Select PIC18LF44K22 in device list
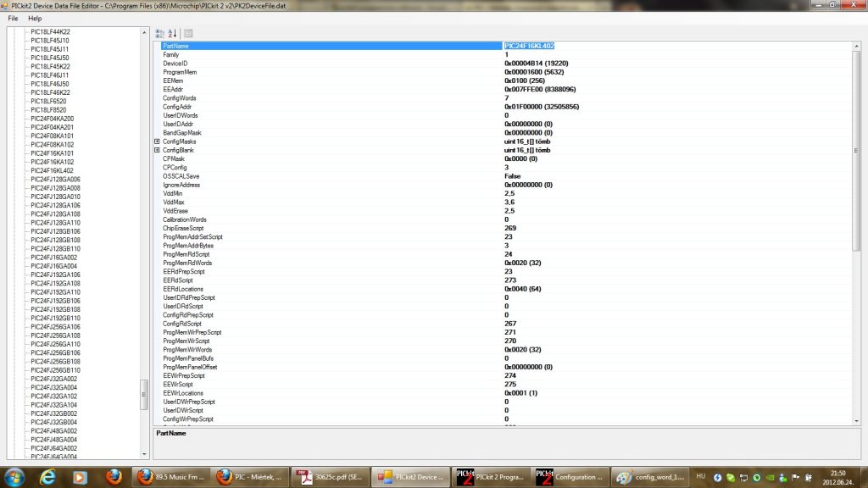The image size is (868, 488). click(x=50, y=31)
